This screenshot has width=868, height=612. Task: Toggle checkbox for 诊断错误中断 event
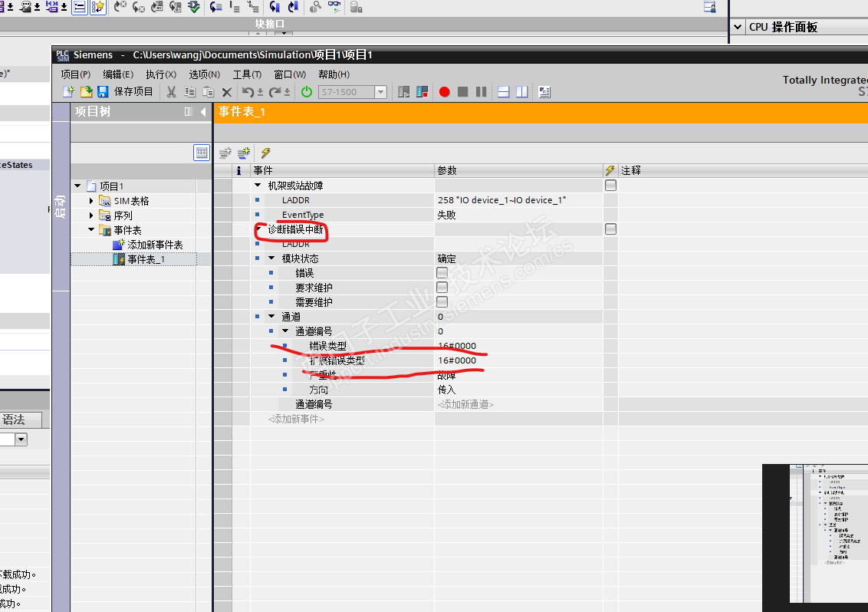[x=610, y=229]
